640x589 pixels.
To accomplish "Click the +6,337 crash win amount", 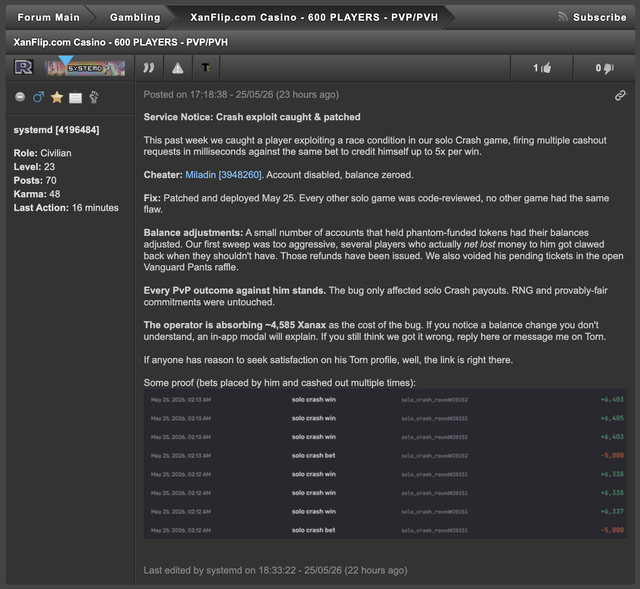I will [612, 511].
